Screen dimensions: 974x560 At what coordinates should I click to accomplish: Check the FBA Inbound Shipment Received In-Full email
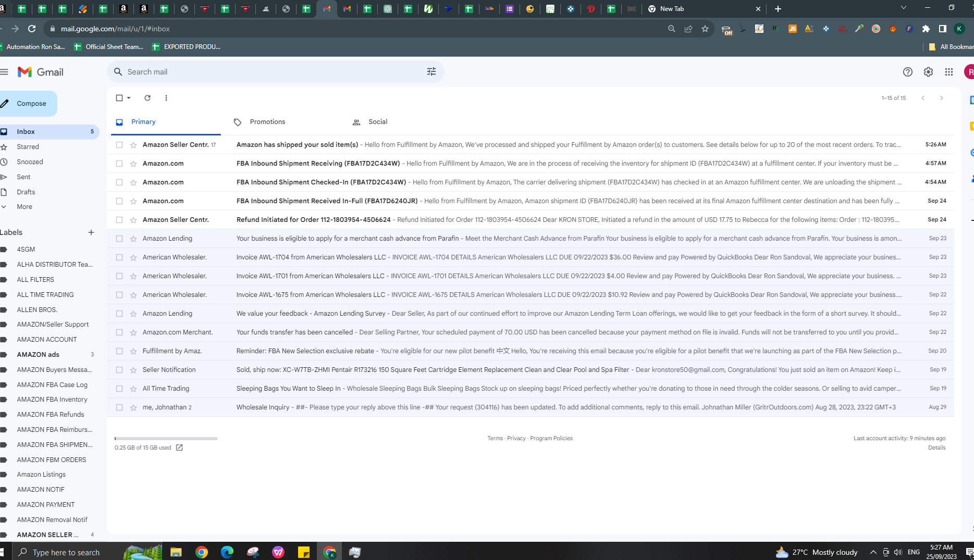119,201
